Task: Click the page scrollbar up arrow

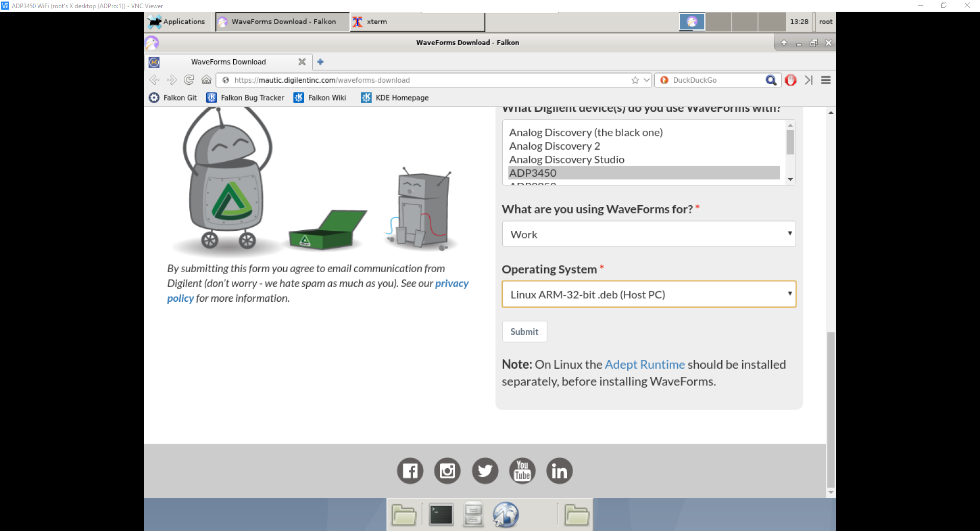Action: coord(831,112)
